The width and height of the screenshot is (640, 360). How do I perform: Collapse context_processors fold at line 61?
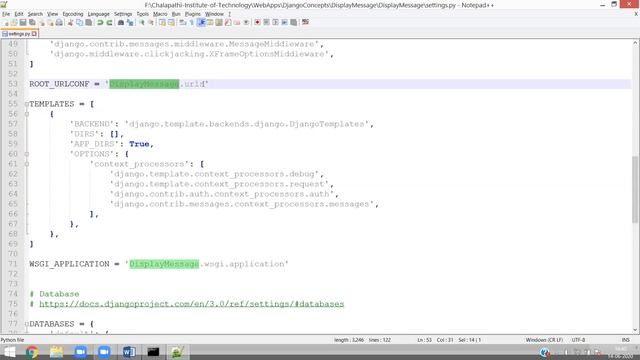27,164
